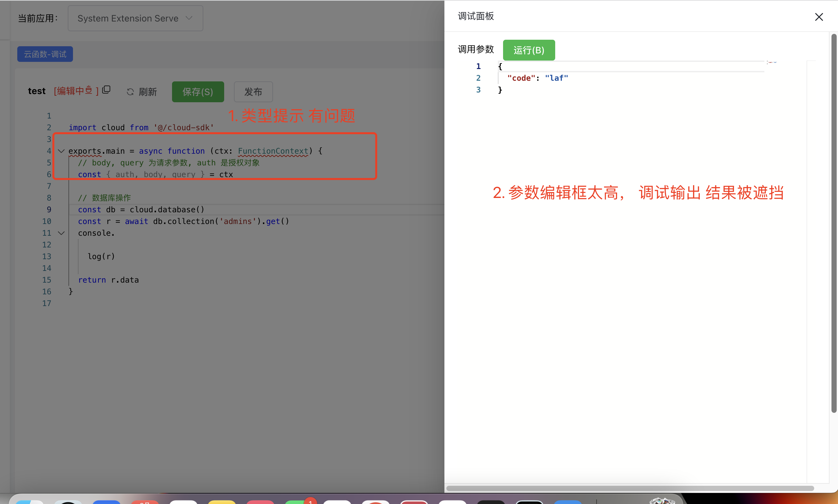Click the minimap of the parameter editor
The height and width of the screenshot is (504, 838).
772,63
